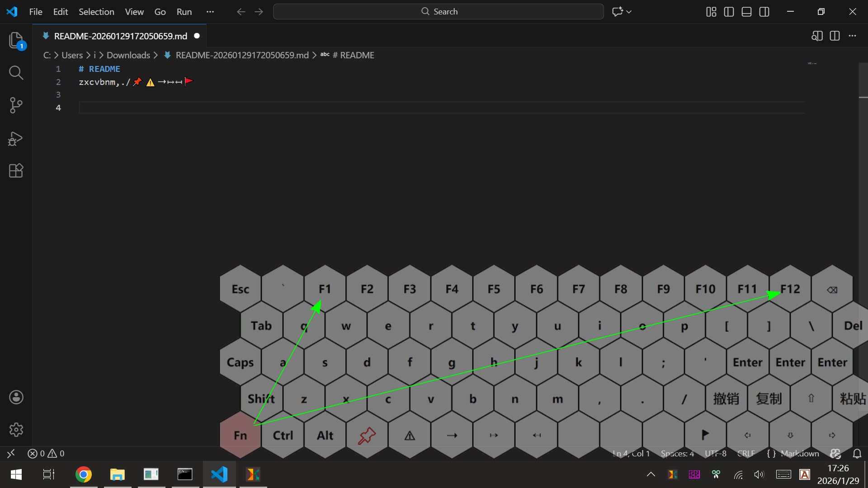Open editor More Actions ellipsis menu

[x=852, y=36]
